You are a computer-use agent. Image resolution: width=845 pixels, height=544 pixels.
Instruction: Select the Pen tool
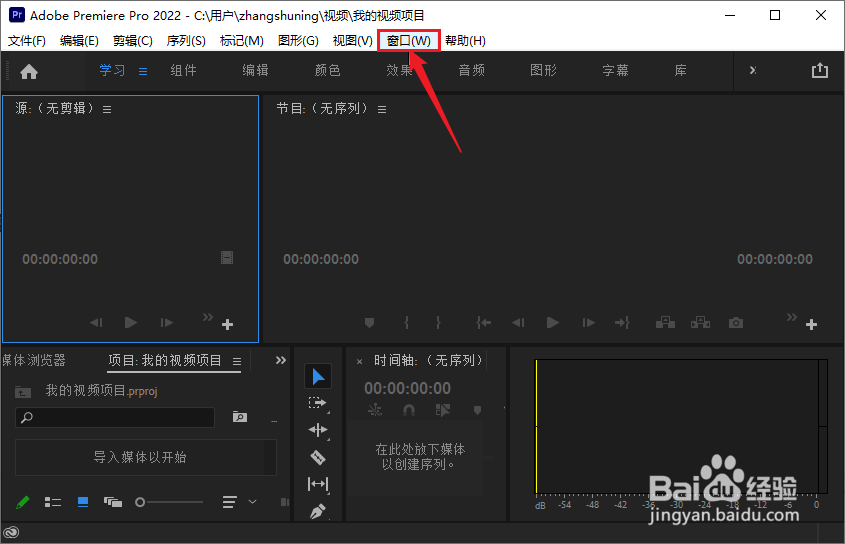[318, 511]
